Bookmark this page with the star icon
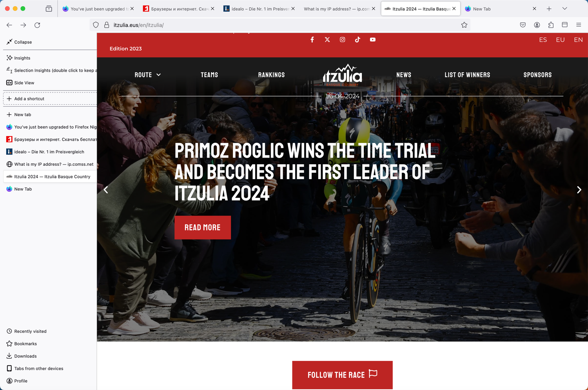This screenshot has width=588, height=390. [x=464, y=25]
